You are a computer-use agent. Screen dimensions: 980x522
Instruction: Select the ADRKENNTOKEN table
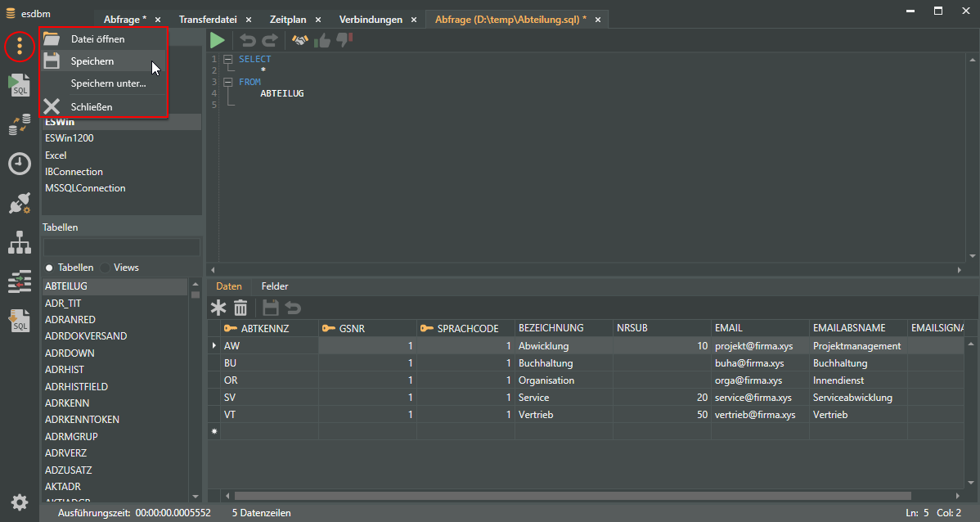pyautogui.click(x=115, y=420)
